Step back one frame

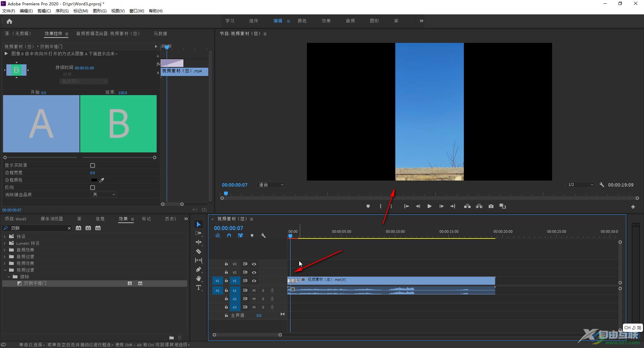[418, 206]
